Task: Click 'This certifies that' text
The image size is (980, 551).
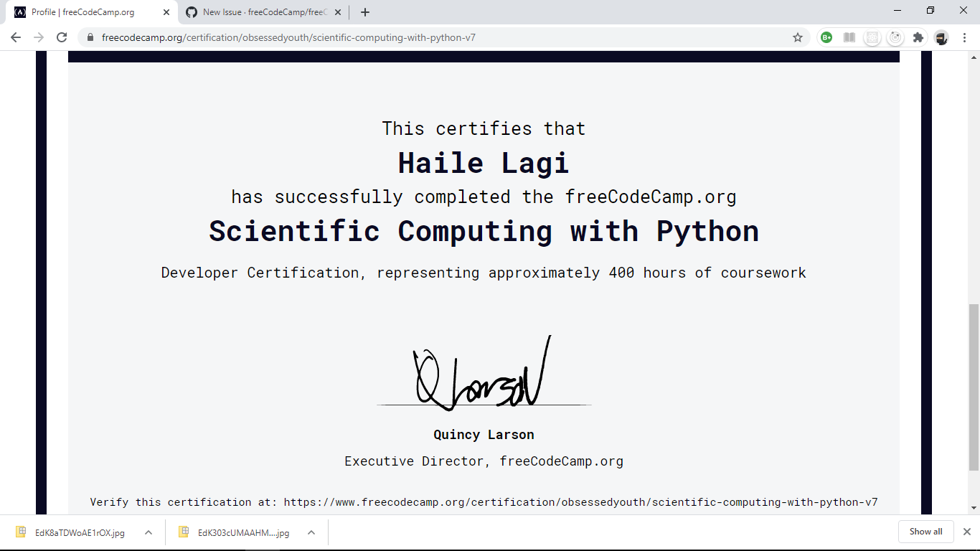Action: 484,128
